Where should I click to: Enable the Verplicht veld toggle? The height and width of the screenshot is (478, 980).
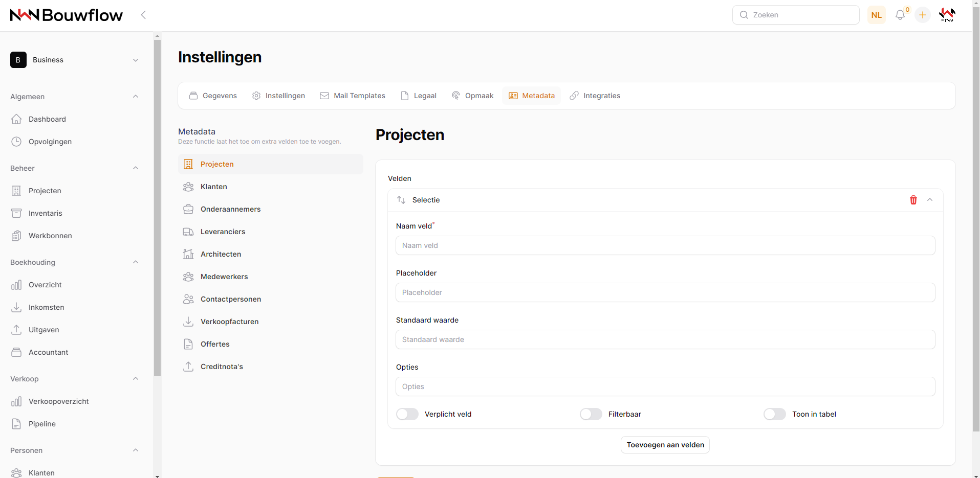pyautogui.click(x=407, y=414)
